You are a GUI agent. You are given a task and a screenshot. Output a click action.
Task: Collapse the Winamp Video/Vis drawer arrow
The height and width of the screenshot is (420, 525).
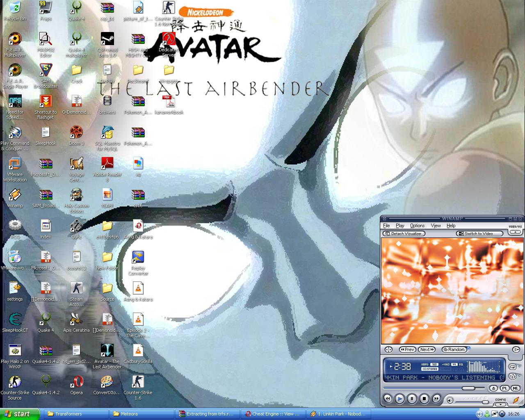coord(516,231)
